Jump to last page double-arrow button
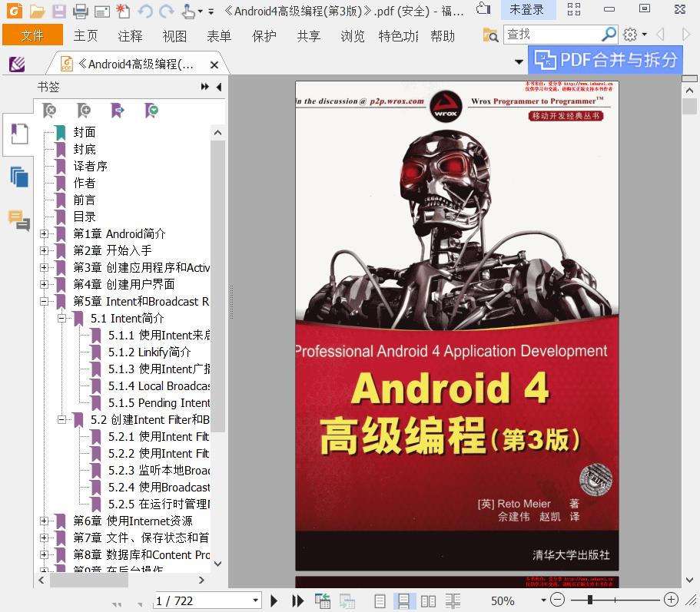Viewport: 700px width, 612px height. (x=298, y=600)
